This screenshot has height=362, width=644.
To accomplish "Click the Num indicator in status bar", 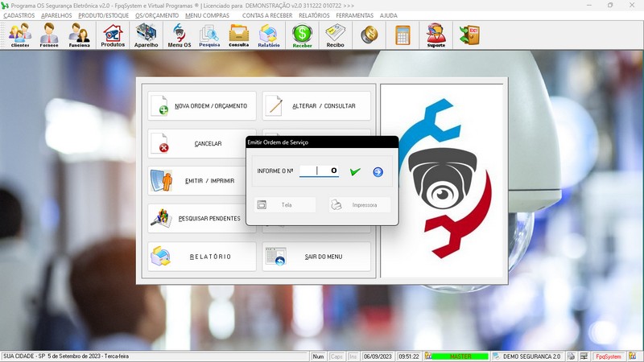I will [318, 356].
